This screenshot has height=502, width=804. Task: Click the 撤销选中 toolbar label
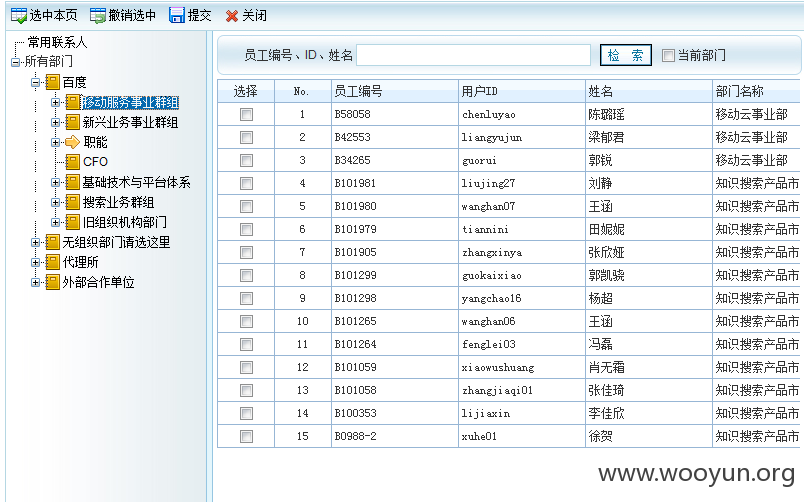coord(132,16)
